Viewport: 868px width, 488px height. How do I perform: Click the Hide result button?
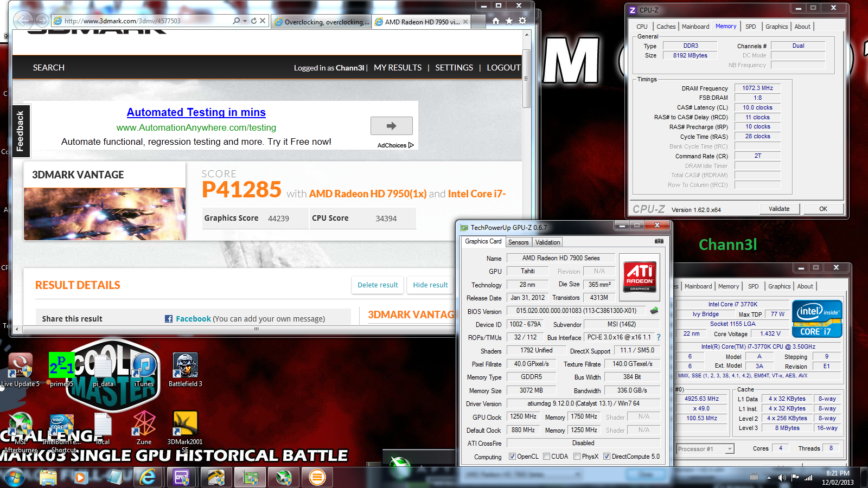430,285
